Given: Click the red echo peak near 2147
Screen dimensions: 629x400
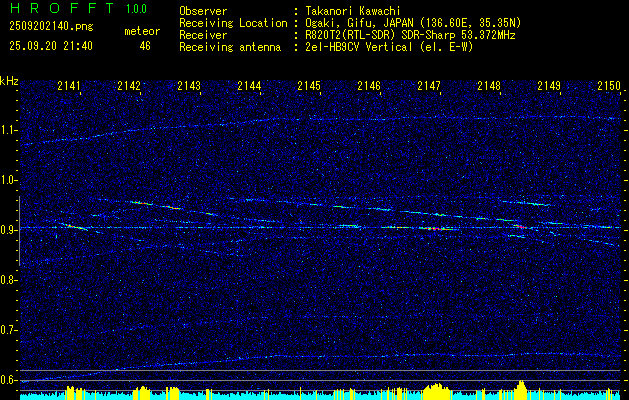Looking at the screenshot, I should [432, 228].
